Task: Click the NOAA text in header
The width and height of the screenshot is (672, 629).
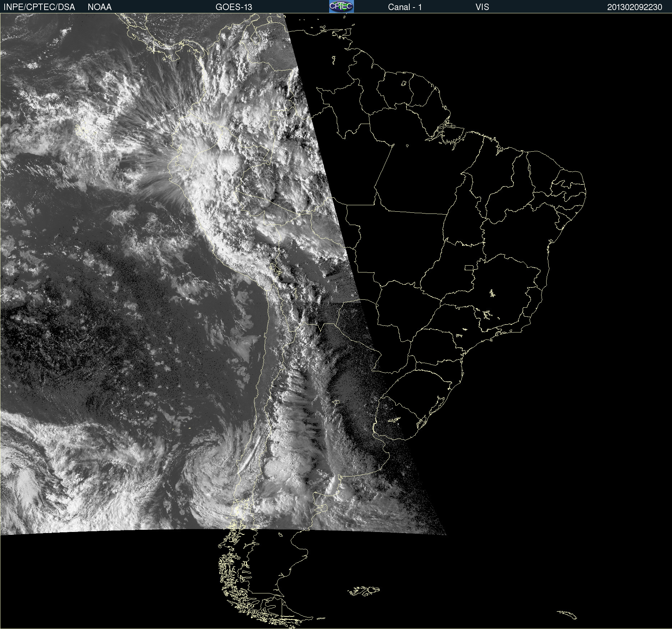Action: pos(100,7)
